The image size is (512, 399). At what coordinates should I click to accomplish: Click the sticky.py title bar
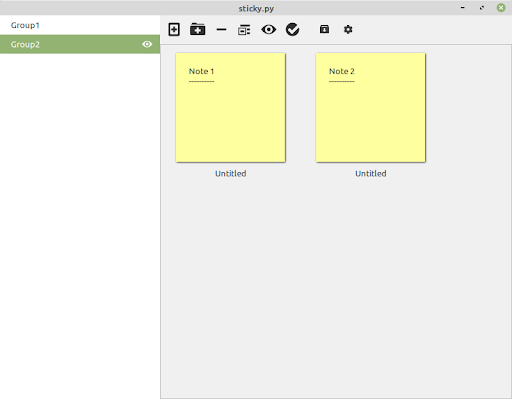coord(256,8)
